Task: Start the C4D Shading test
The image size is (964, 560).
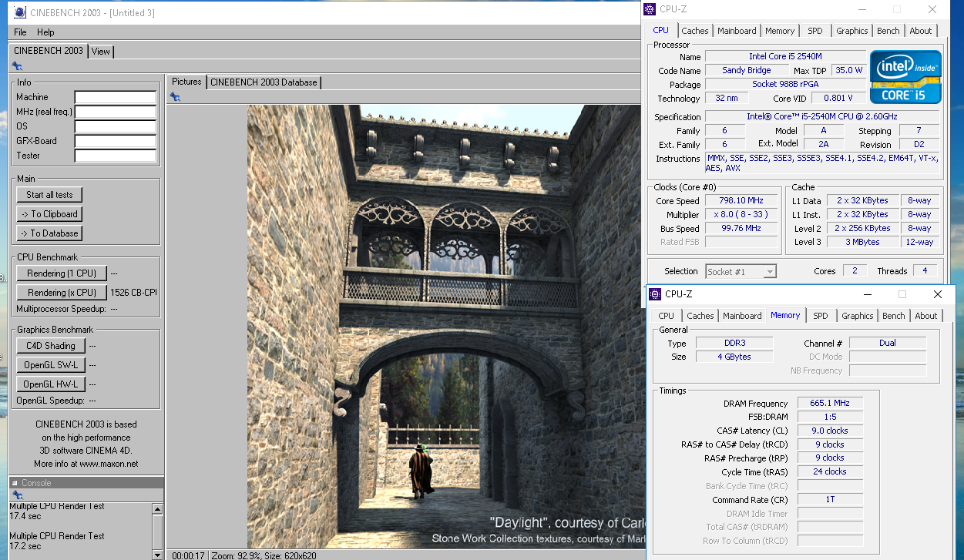Action: tap(51, 346)
